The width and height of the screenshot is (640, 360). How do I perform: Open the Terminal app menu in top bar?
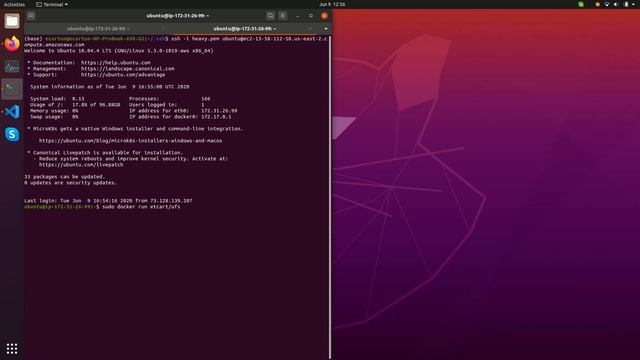click(52, 4)
